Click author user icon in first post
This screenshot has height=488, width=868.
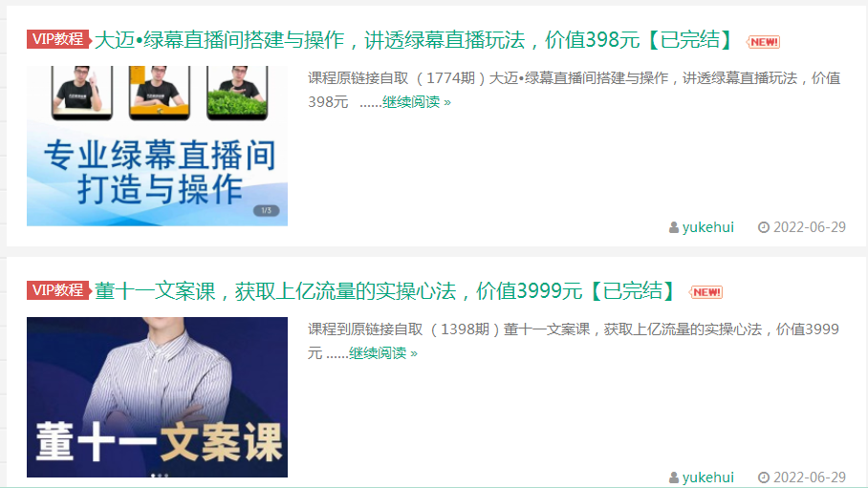pyautogui.click(x=674, y=227)
